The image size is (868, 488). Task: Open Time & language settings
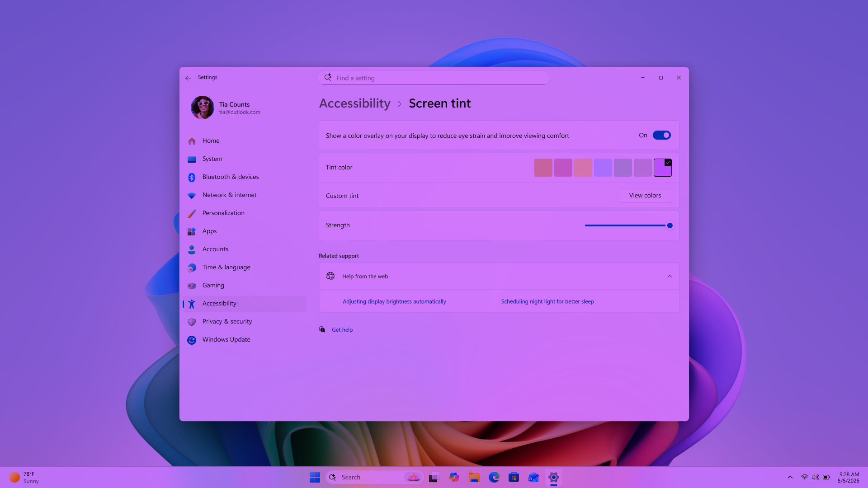click(244, 267)
